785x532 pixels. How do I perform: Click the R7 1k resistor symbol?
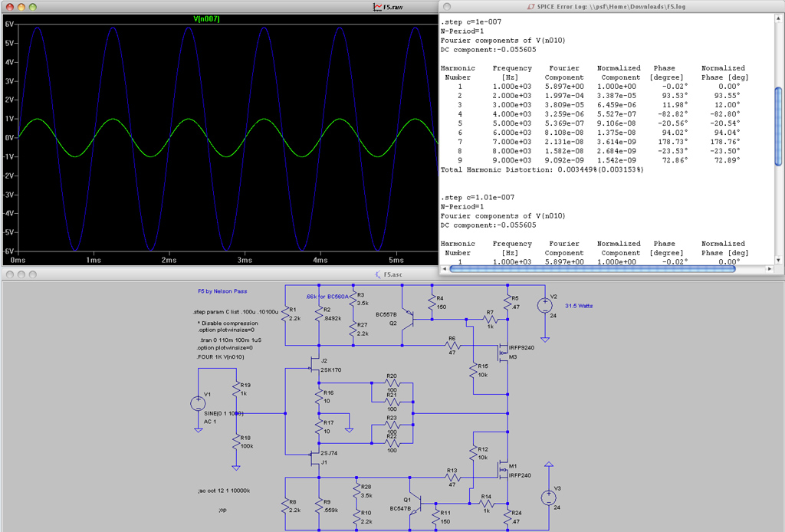point(490,320)
